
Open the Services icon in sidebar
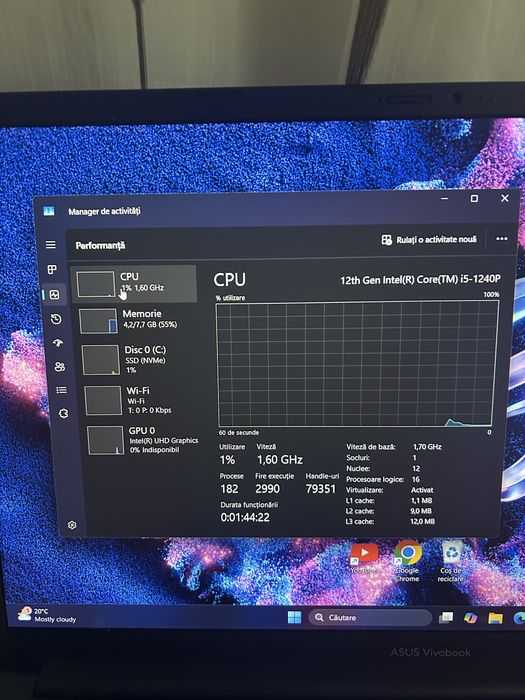click(x=64, y=413)
